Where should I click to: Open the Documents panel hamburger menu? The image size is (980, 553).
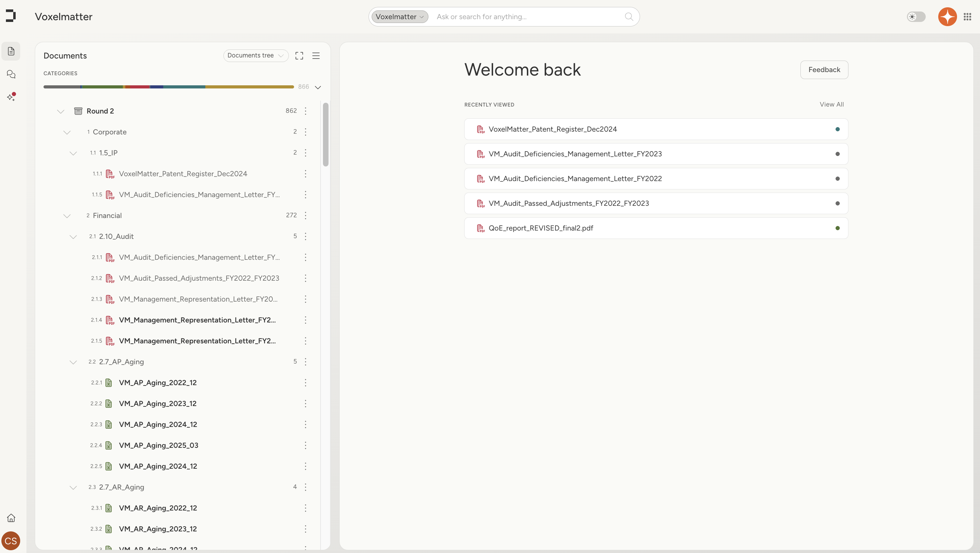316,56
